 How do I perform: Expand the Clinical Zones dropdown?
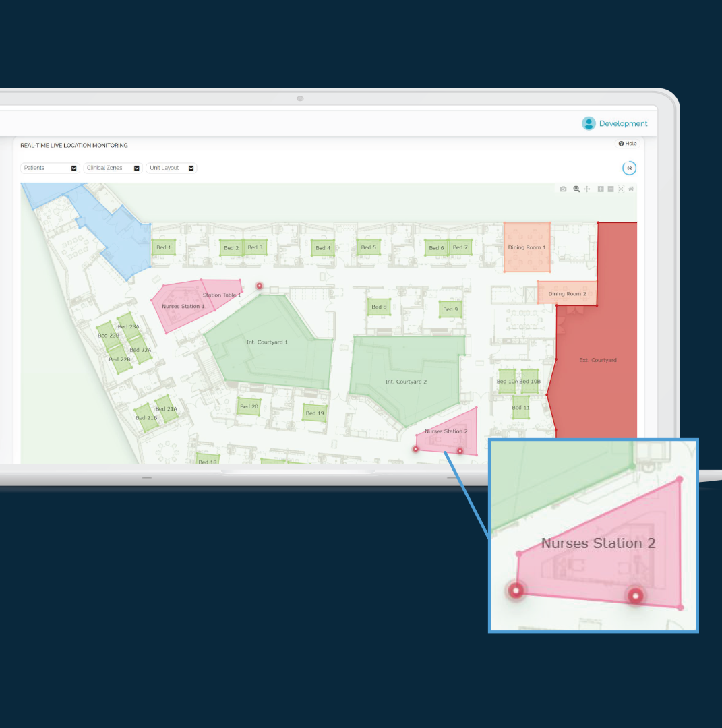coord(113,168)
